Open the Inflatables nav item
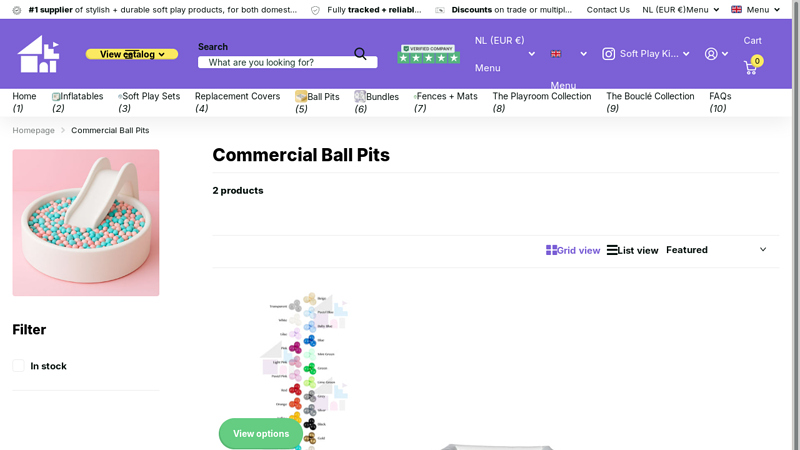 [78, 102]
